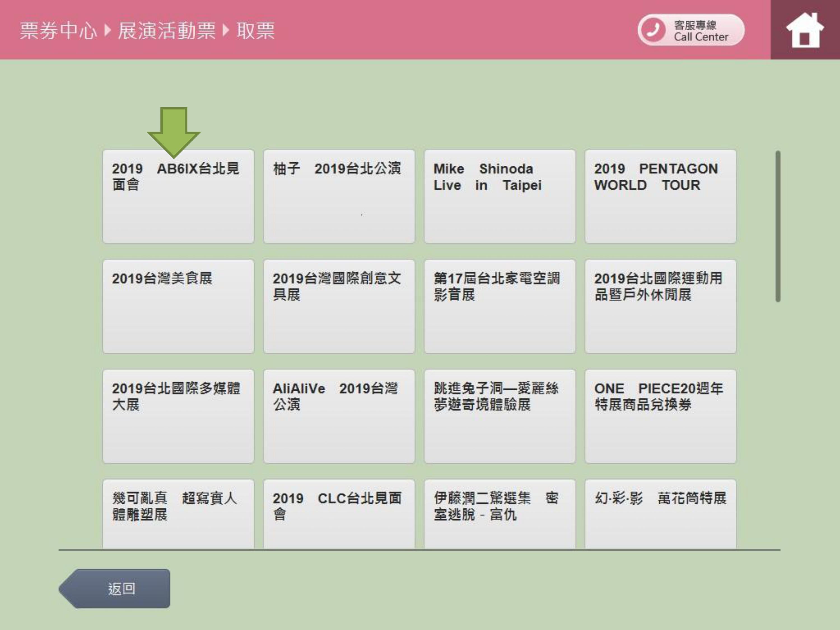Select ONE PIECE20週年特展商品兌換券

tap(660, 416)
